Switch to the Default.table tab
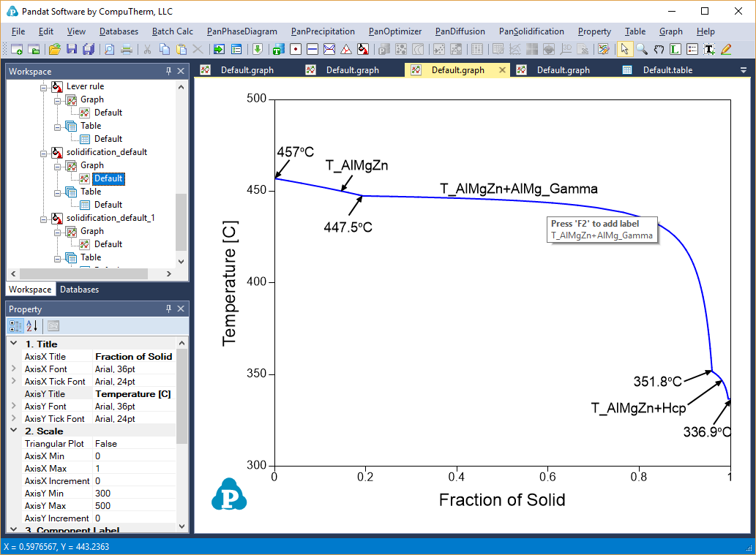This screenshot has width=756, height=555. coord(667,70)
